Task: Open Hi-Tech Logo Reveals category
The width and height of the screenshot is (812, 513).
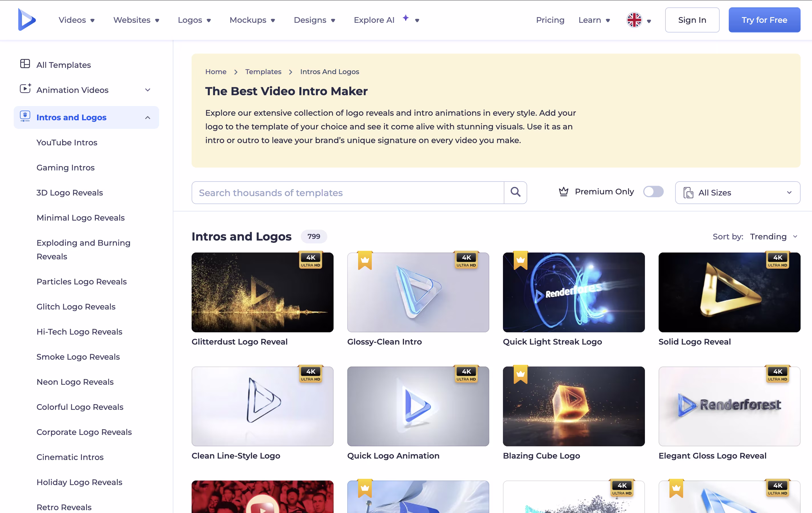Action: [79, 332]
